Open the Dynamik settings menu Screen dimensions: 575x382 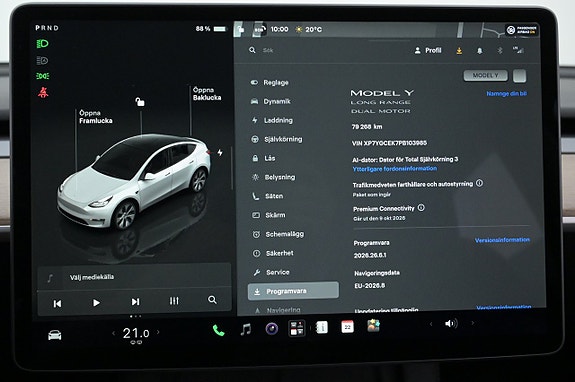pyautogui.click(x=271, y=101)
